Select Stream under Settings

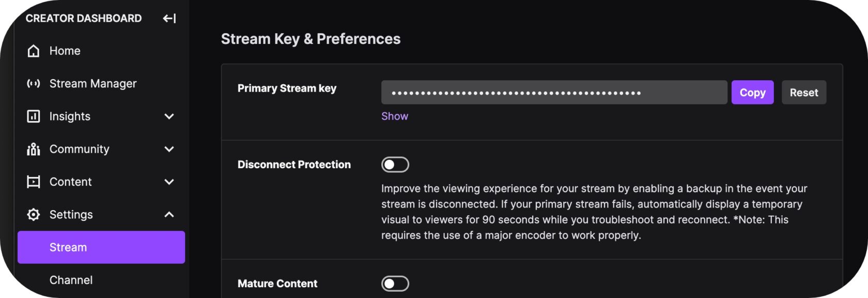pyautogui.click(x=68, y=247)
